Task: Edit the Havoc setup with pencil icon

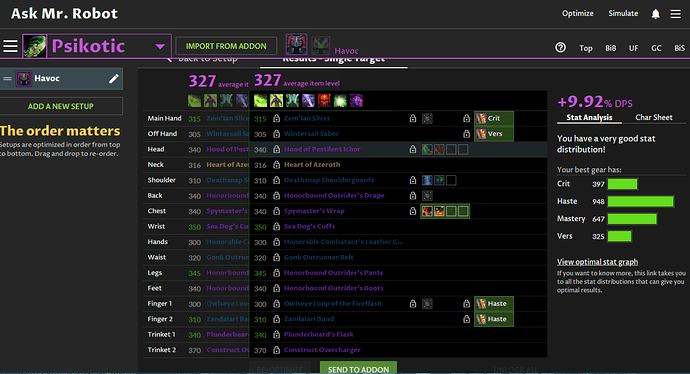Action: pyautogui.click(x=114, y=79)
